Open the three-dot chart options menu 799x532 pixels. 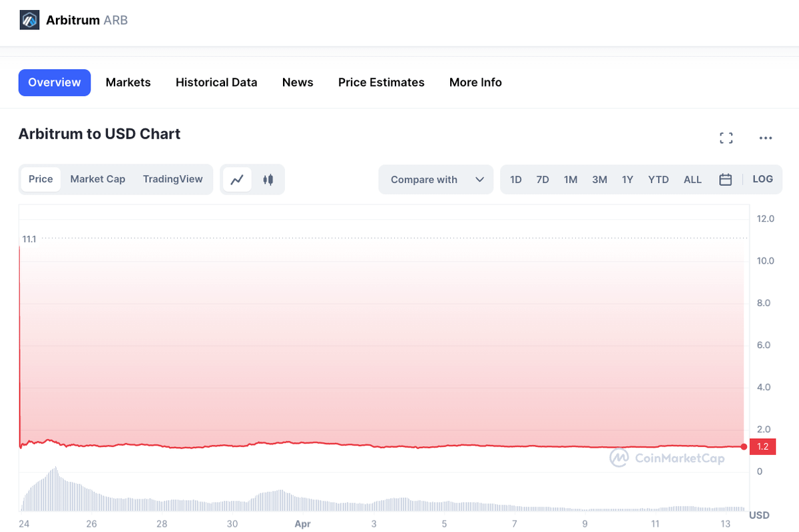[x=765, y=138]
